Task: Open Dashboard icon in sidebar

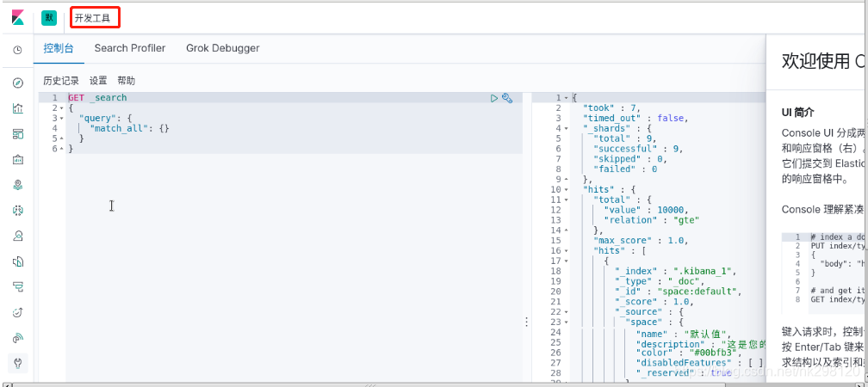Action: (x=18, y=134)
